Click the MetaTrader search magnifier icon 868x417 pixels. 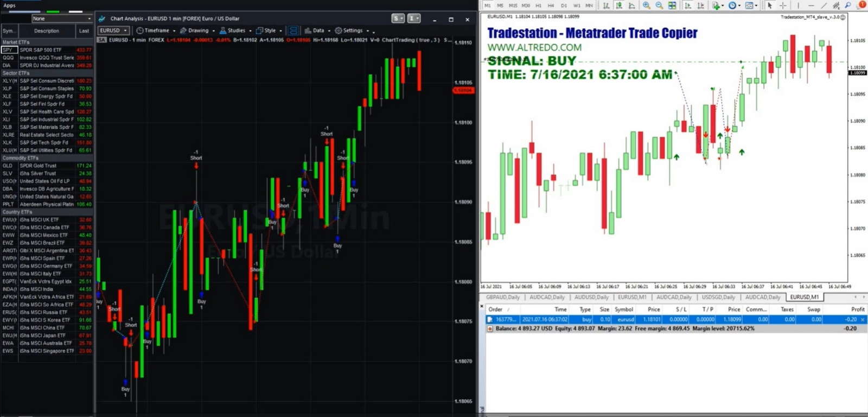click(x=848, y=5)
